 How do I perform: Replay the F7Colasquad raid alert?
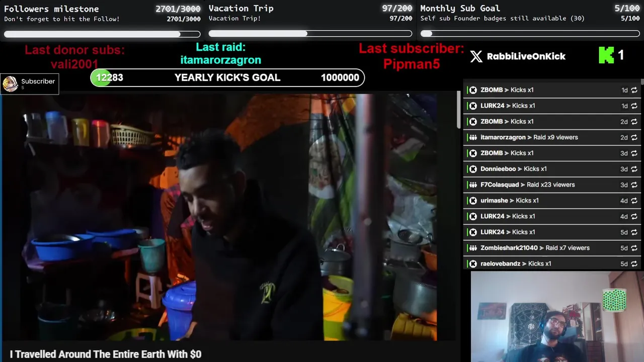click(634, 185)
